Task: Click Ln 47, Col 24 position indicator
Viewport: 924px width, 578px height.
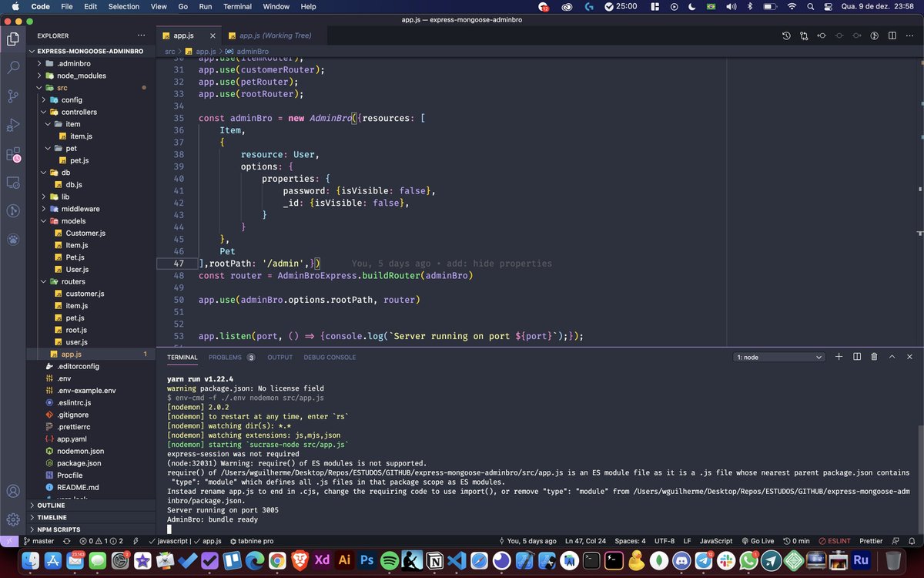Action: click(585, 541)
